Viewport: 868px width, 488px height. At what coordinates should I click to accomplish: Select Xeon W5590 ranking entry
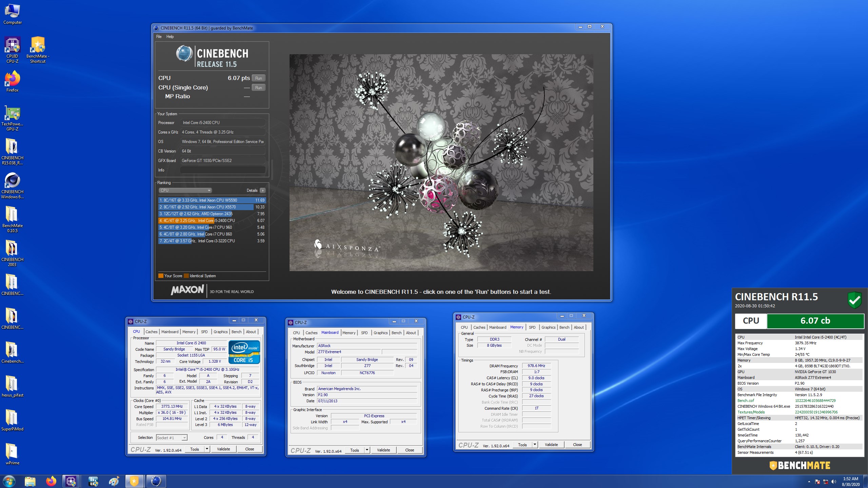pos(212,200)
